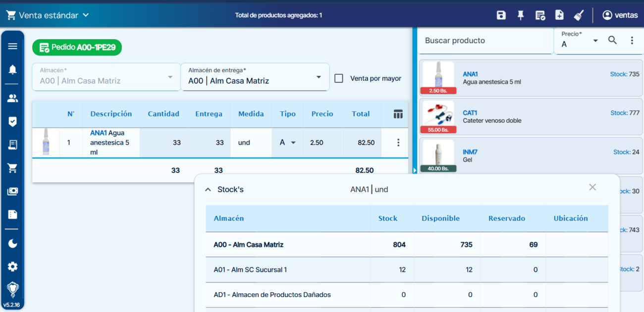644x312 pixels.
Task: Click the clear broom icon
Action: pyautogui.click(x=579, y=15)
